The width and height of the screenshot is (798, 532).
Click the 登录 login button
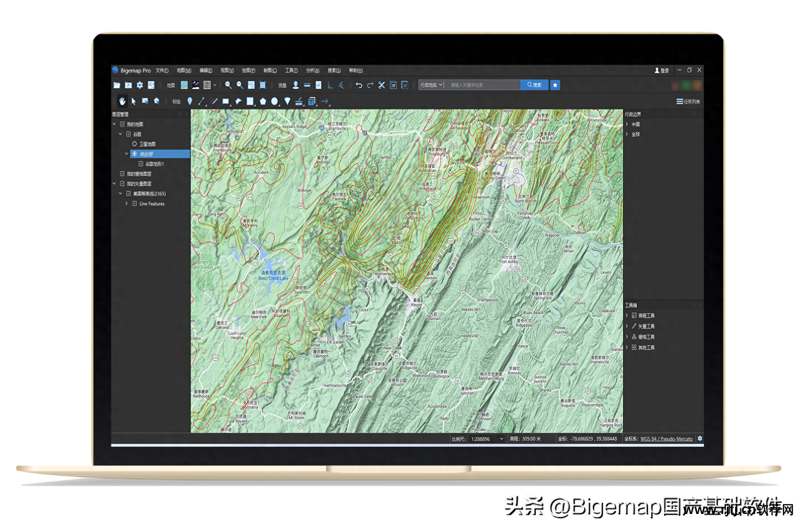[662, 71]
